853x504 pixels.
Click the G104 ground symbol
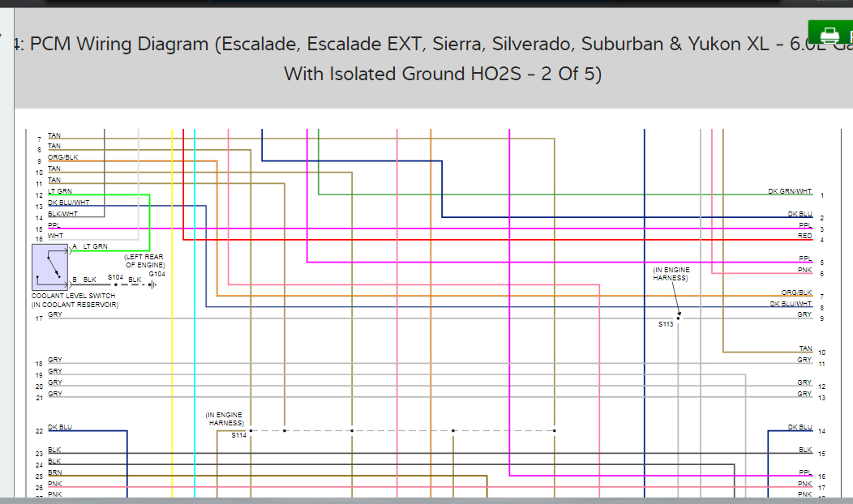(x=153, y=284)
